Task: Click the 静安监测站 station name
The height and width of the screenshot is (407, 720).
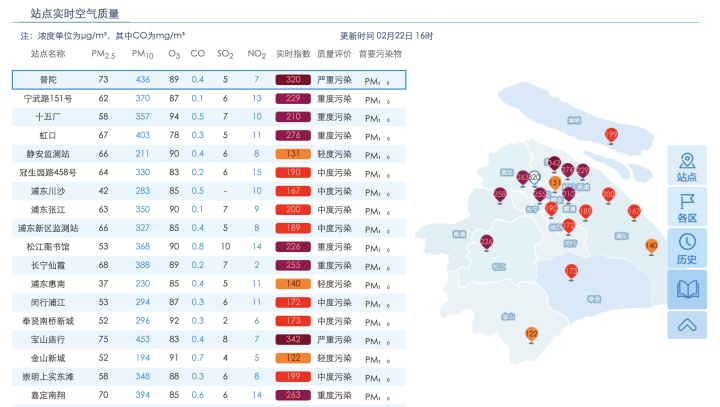Action: 48,153
